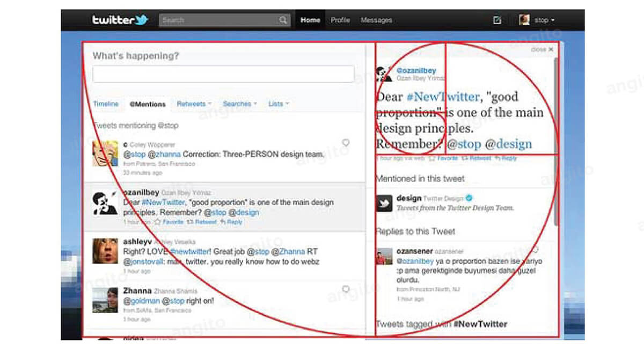Close the tweet details pane
Image resolution: width=644 pixels, height=349 pixels.
pos(542,49)
